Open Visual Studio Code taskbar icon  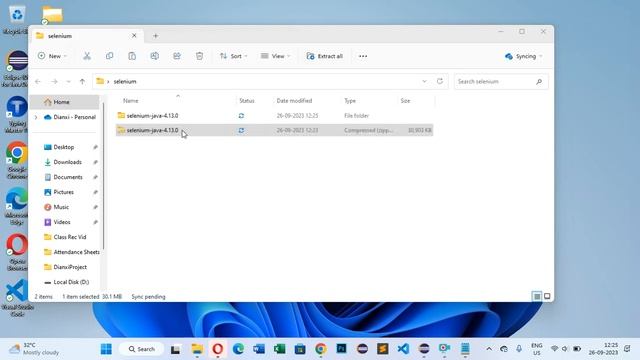(x=403, y=349)
